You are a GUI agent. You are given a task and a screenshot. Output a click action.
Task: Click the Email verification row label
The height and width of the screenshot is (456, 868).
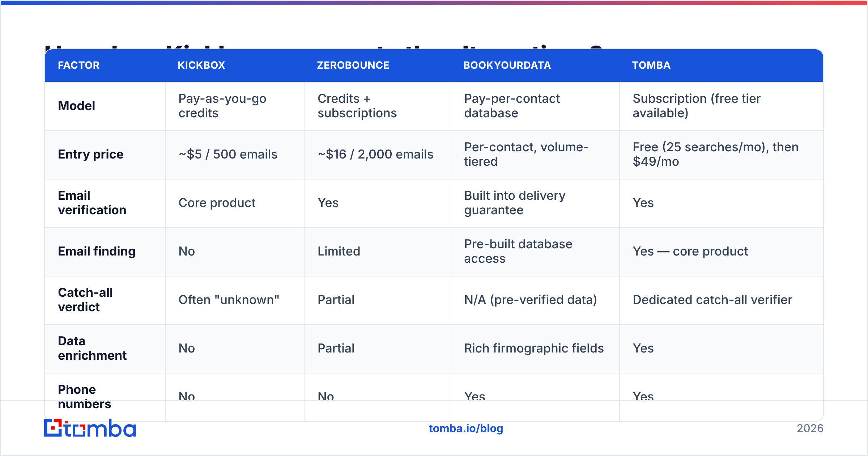click(92, 203)
